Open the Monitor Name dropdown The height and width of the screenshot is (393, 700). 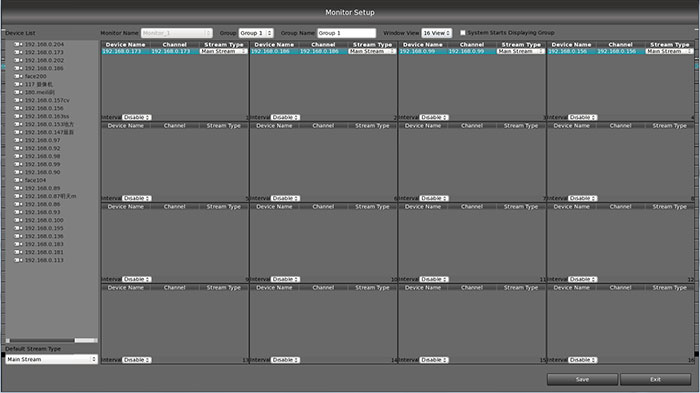point(177,33)
